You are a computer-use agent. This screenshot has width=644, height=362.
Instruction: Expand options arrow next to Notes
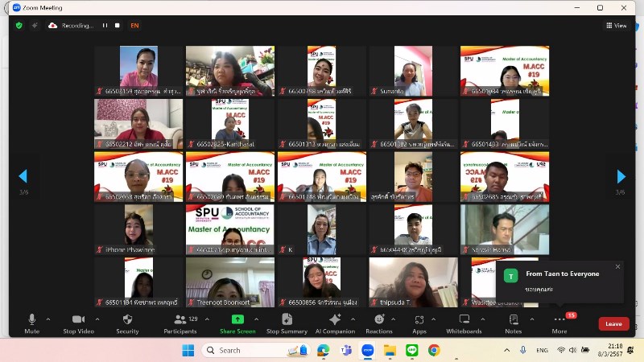(x=532, y=319)
